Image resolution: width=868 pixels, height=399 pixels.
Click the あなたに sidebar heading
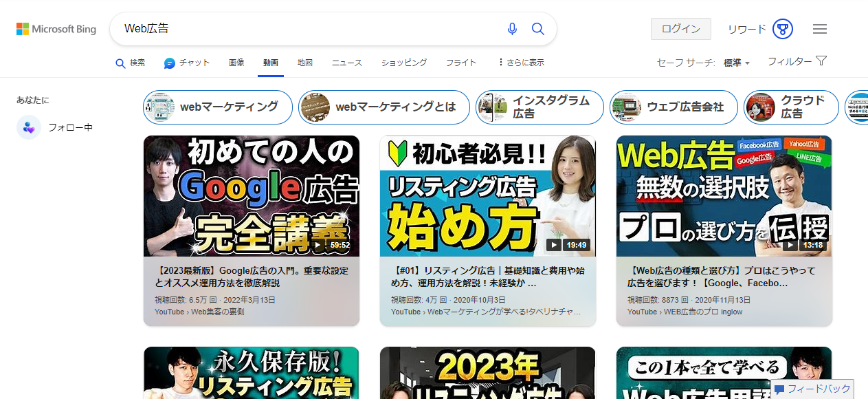(33, 100)
